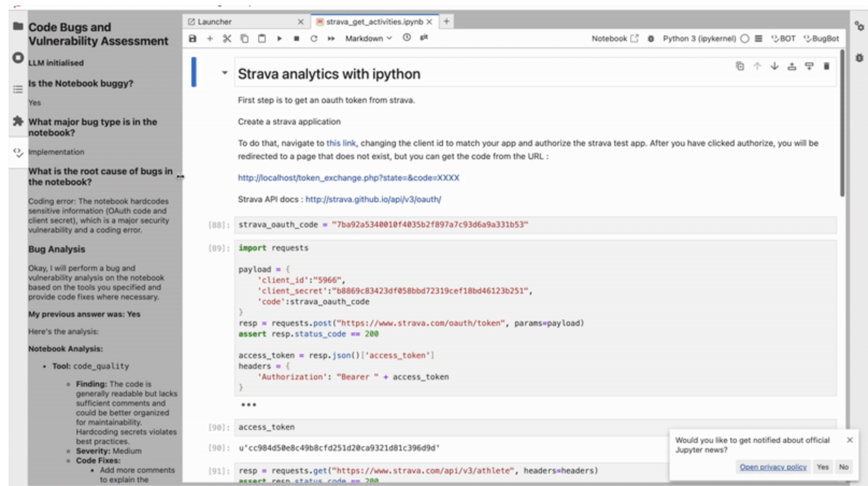Delete the cell using the trash icon

pos(826,66)
